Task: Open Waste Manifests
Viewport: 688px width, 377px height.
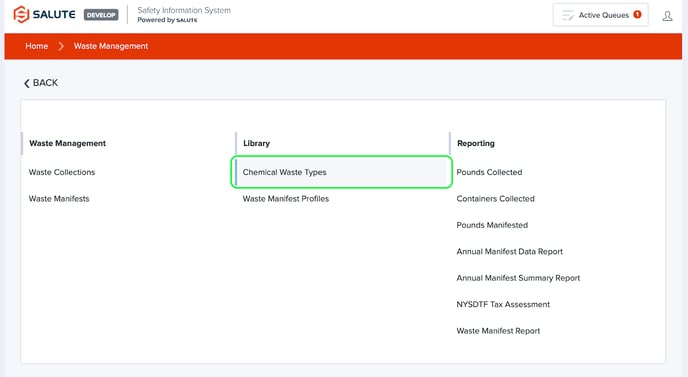Action: click(x=59, y=198)
